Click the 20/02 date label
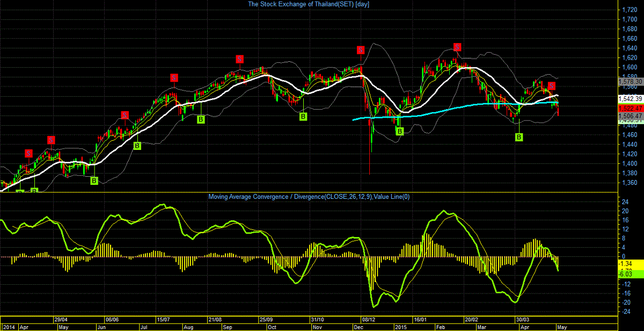644x331 pixels. [472, 319]
